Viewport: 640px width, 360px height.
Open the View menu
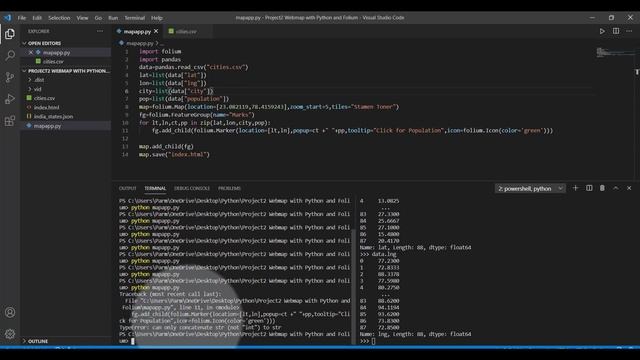[82, 18]
